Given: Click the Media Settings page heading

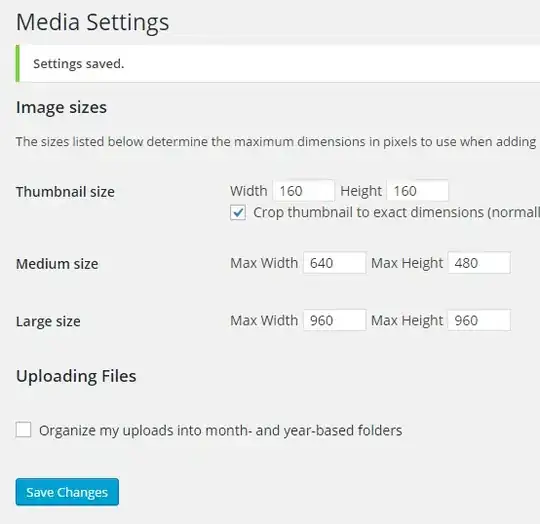Looking at the screenshot, I should [92, 22].
